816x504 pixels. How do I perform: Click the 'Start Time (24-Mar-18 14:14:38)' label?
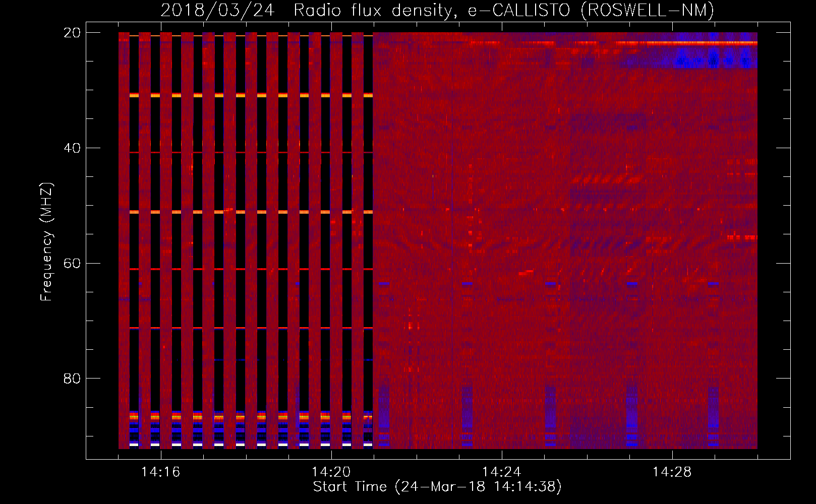[x=437, y=487]
